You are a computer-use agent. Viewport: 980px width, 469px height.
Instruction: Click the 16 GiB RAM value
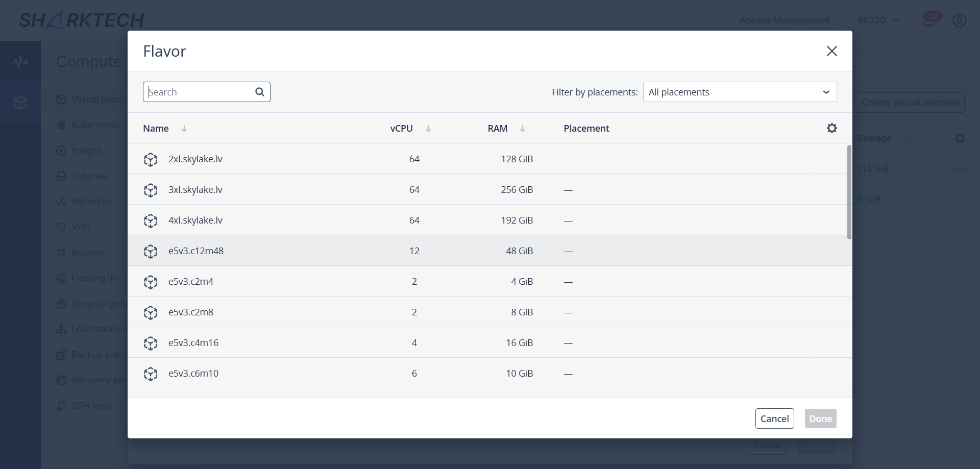click(520, 343)
